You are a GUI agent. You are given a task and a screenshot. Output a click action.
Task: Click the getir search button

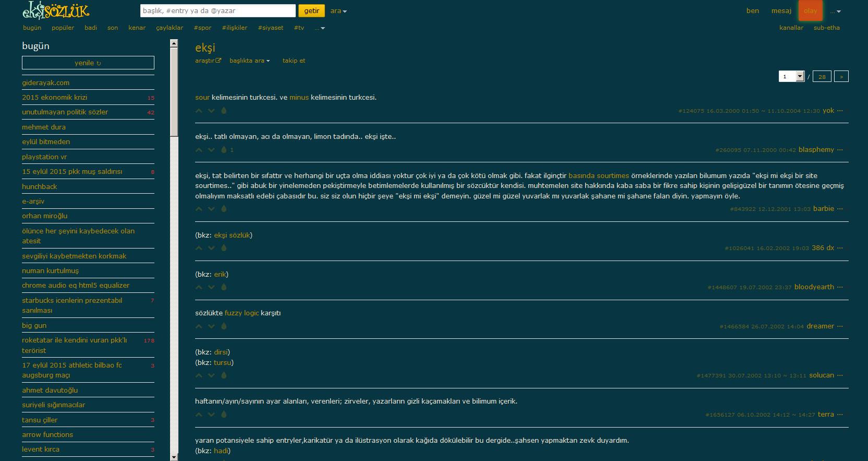tap(312, 10)
